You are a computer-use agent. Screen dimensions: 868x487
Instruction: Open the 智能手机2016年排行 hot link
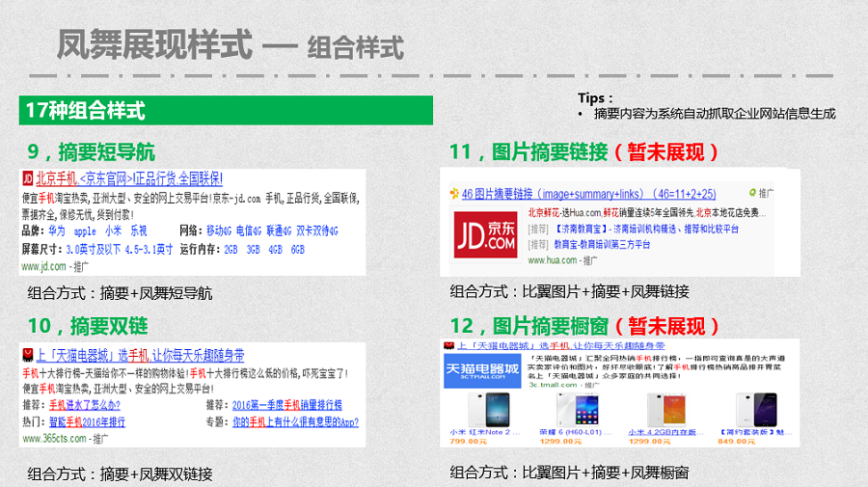click(87, 421)
